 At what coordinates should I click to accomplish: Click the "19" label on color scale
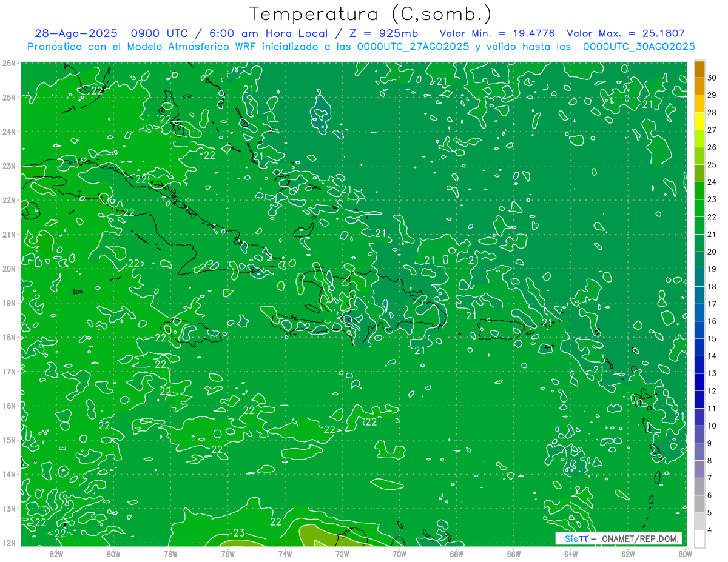(x=712, y=269)
